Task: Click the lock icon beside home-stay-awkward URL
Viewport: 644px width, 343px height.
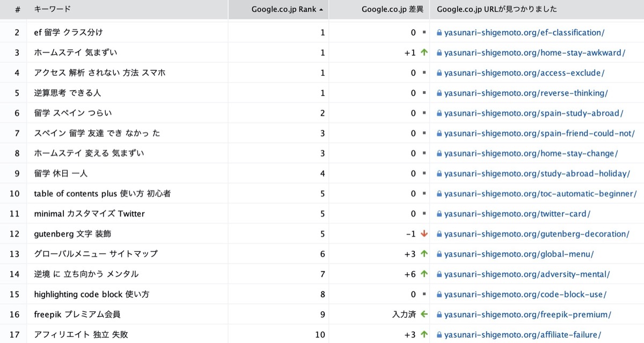Action: pos(440,53)
